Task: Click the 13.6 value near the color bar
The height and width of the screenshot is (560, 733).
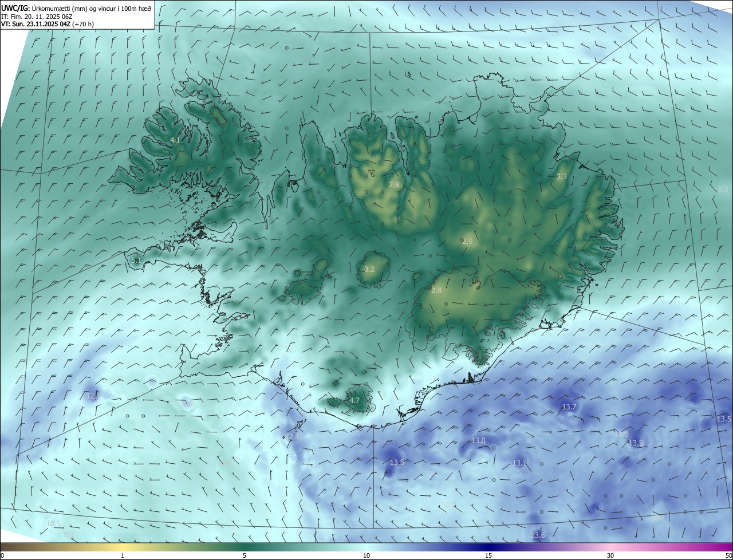Action: [538, 535]
